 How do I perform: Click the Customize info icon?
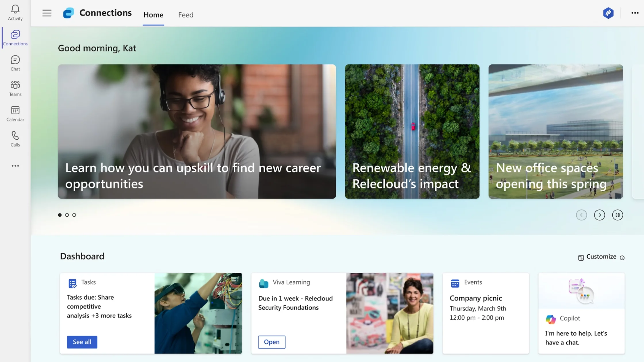pyautogui.click(x=622, y=258)
